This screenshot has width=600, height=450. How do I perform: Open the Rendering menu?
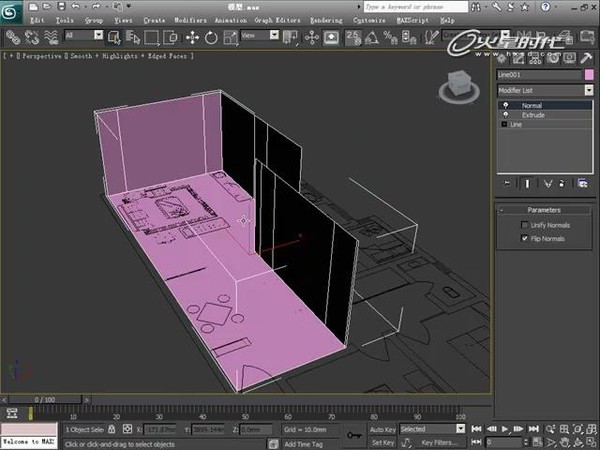point(326,20)
